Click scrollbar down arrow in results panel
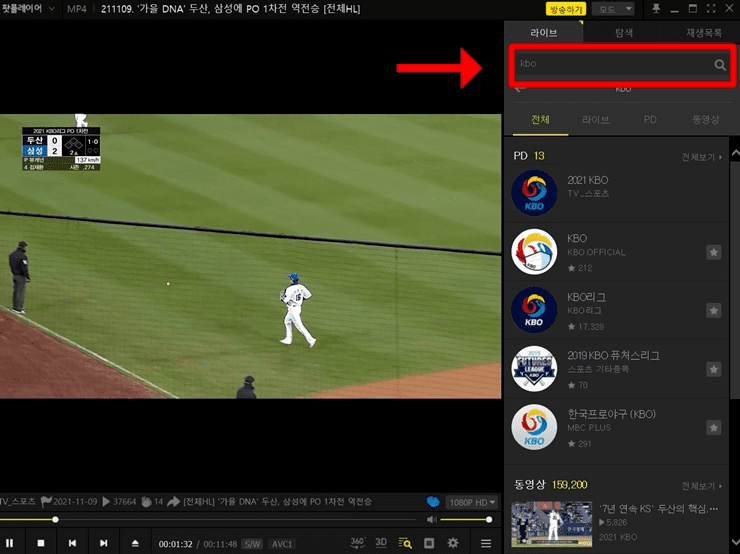The height and width of the screenshot is (554, 740). click(x=735, y=542)
